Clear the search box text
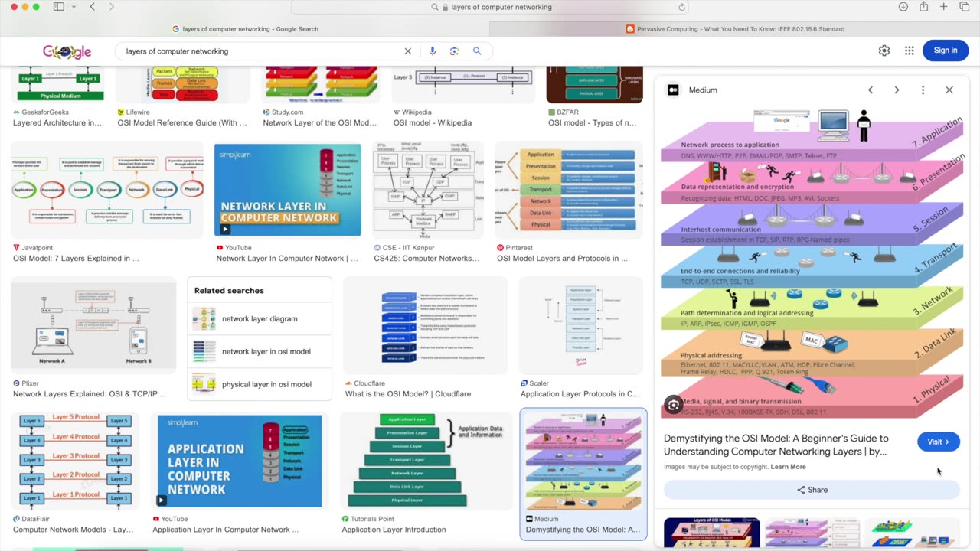Screen dimensions: 980x551 (407, 51)
